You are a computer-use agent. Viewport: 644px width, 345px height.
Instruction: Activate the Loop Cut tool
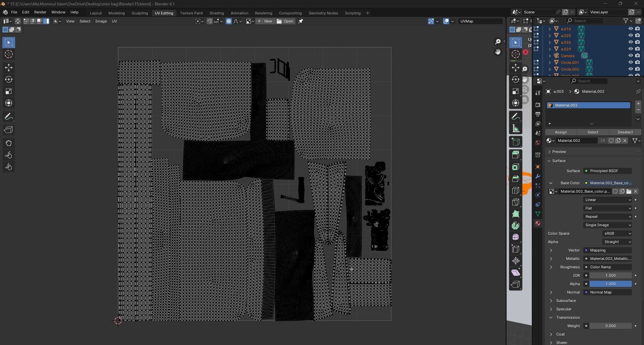coord(516,190)
